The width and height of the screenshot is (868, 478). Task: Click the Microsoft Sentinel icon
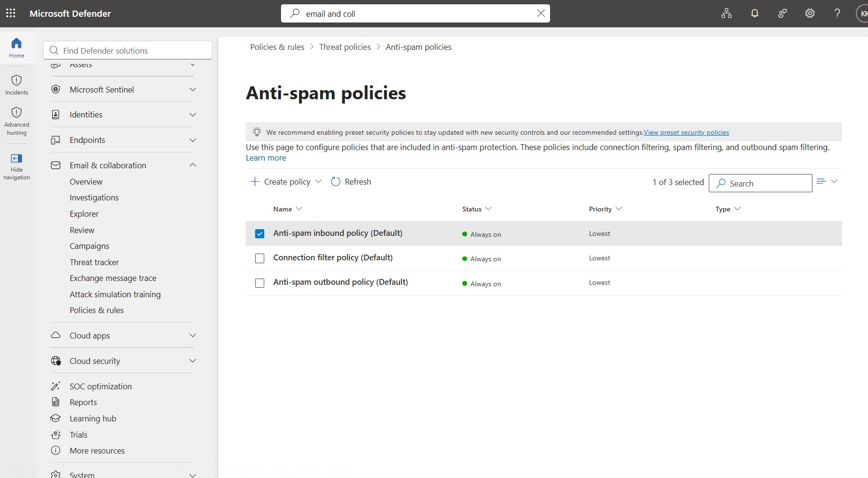(56, 89)
